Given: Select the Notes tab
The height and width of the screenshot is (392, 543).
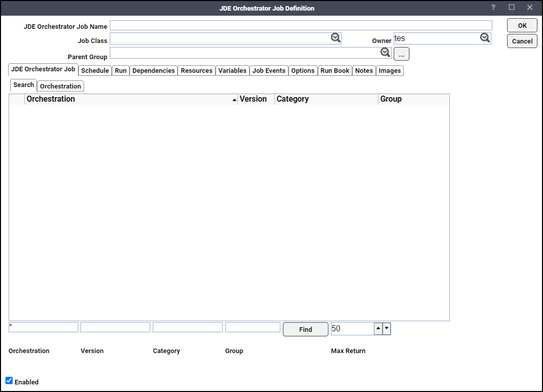Looking at the screenshot, I should click(x=364, y=71).
